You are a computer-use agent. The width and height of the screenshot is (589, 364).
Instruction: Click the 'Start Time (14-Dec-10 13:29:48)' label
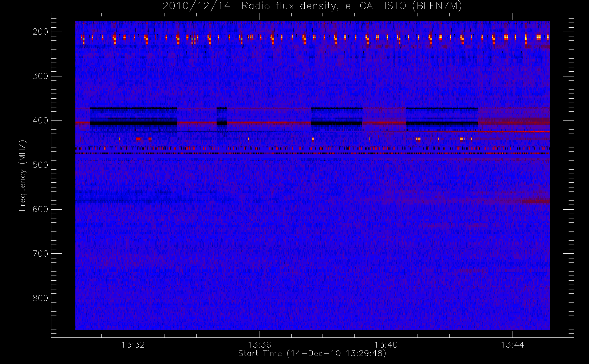pyautogui.click(x=312, y=353)
